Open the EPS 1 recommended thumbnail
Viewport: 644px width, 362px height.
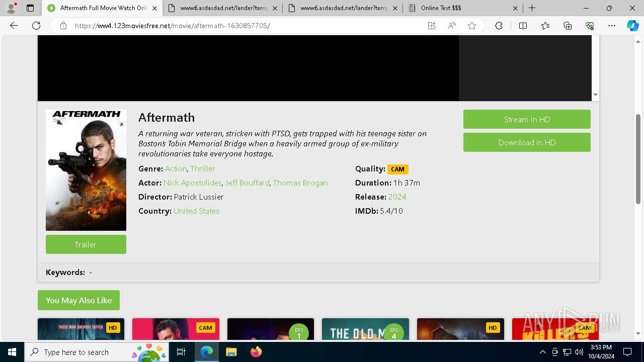pyautogui.click(x=271, y=329)
